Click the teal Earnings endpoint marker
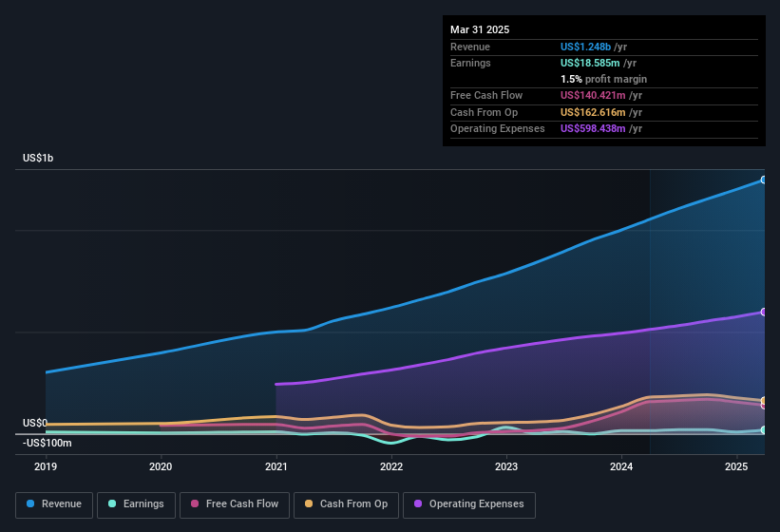780x532 pixels. coord(764,430)
